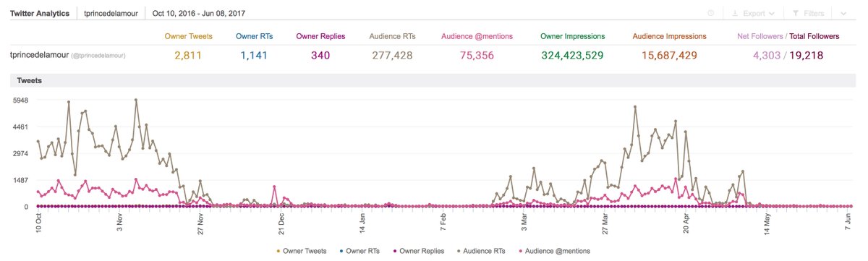Click the 14 Jan x-axis date label

coord(363,223)
